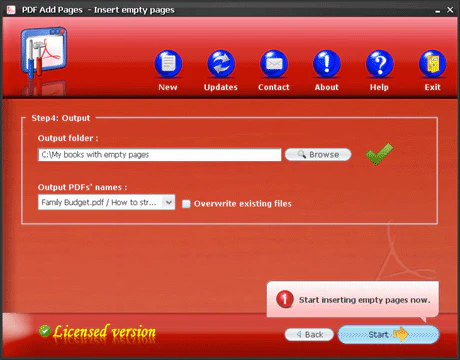Image resolution: width=460 pixels, height=360 pixels.
Task: Expand the Output PDFs' names dropdown
Action: (169, 202)
